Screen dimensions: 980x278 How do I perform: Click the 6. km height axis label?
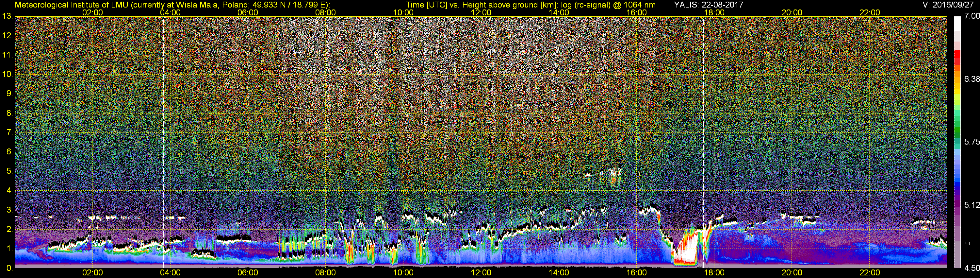click(x=9, y=152)
